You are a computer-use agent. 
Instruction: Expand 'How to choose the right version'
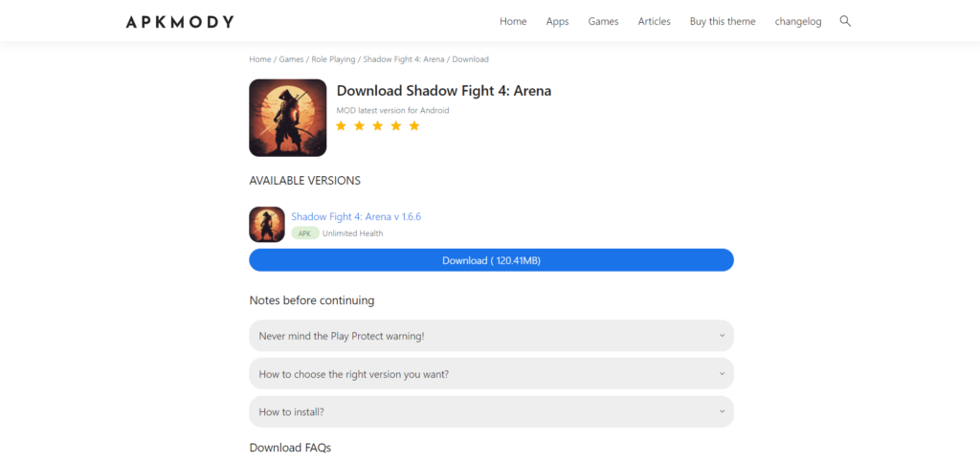click(x=491, y=374)
